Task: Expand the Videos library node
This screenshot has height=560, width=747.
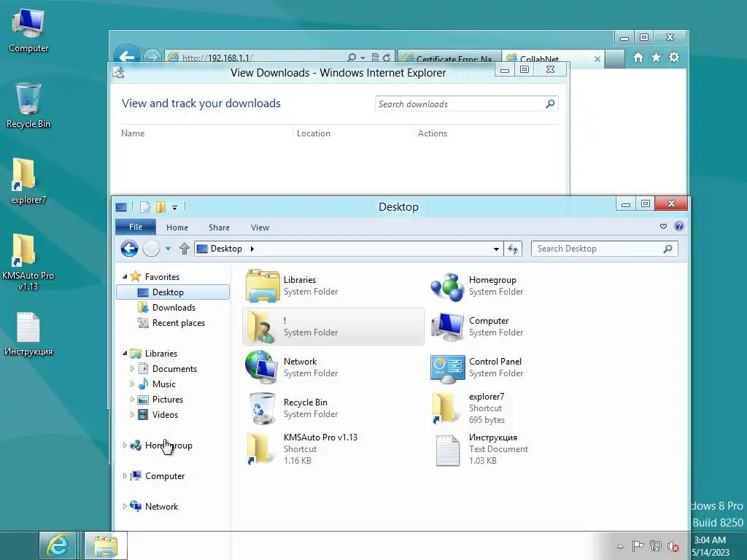Action: point(132,414)
